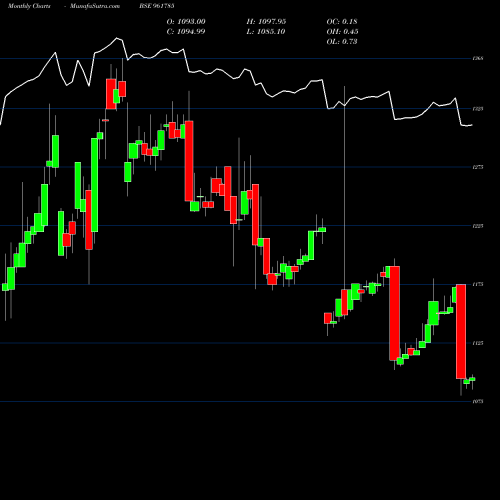Viewport: 500px width, 500px height.
Task: Click the 'OL: 0.73' reading
Action: click(342, 42)
